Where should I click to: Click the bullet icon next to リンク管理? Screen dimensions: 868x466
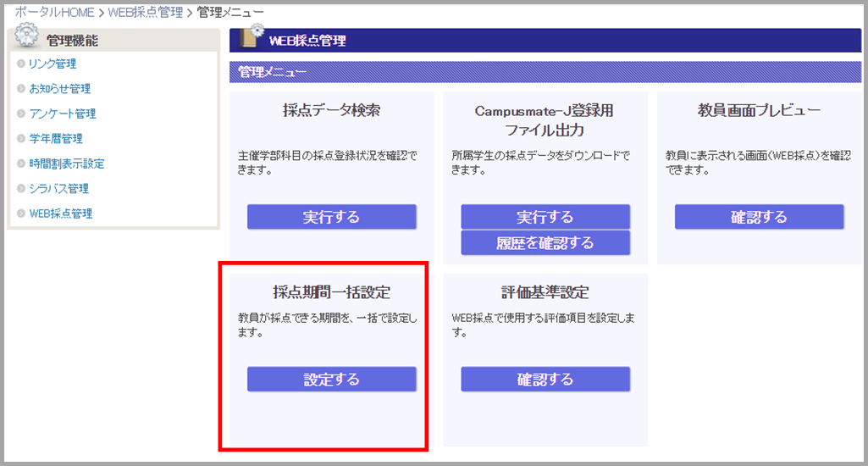[x=21, y=64]
